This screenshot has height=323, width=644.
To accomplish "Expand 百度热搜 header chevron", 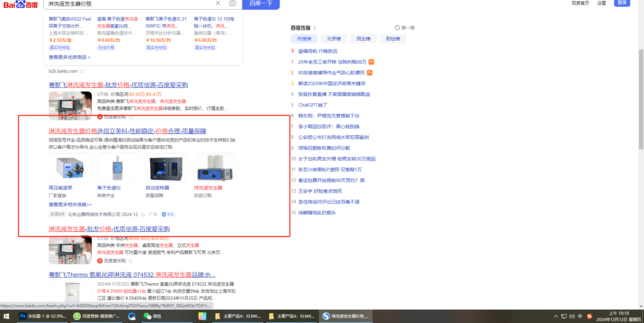I will [x=314, y=28].
